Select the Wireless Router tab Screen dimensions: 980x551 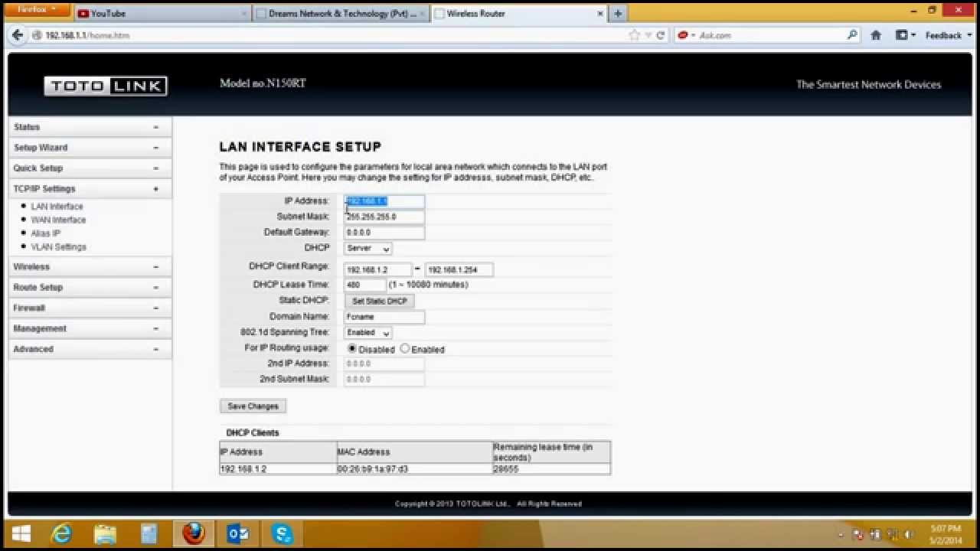click(x=518, y=14)
